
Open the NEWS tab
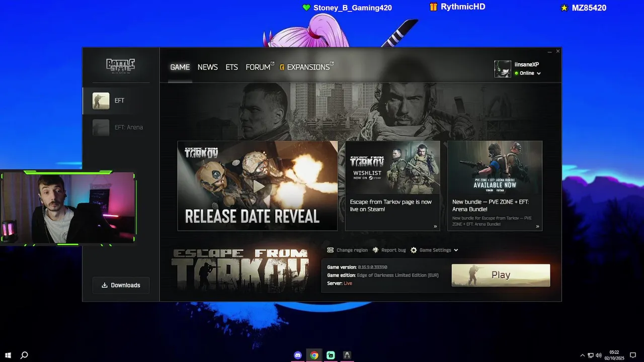(207, 67)
